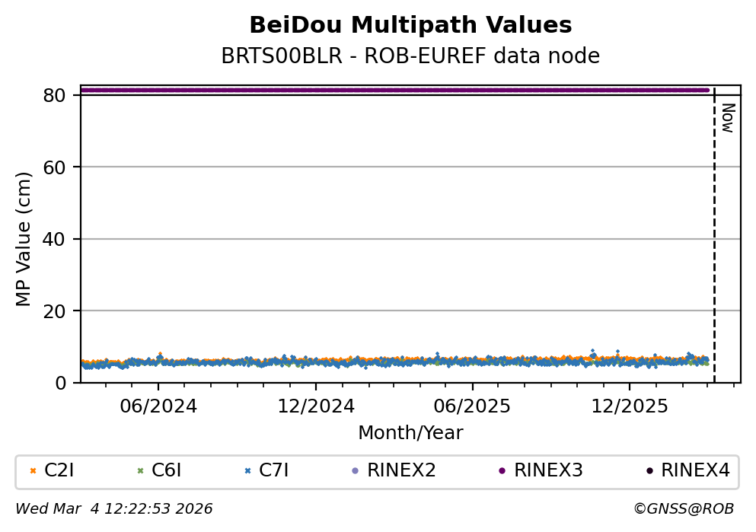The image size is (756, 532).
Task: Click the orange C2I legend marker
Action: (x=33, y=471)
